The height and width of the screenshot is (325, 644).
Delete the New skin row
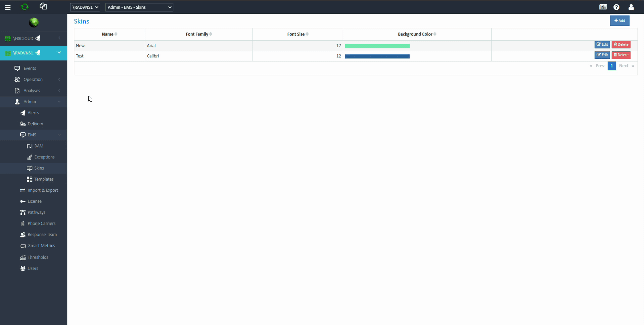tap(621, 45)
